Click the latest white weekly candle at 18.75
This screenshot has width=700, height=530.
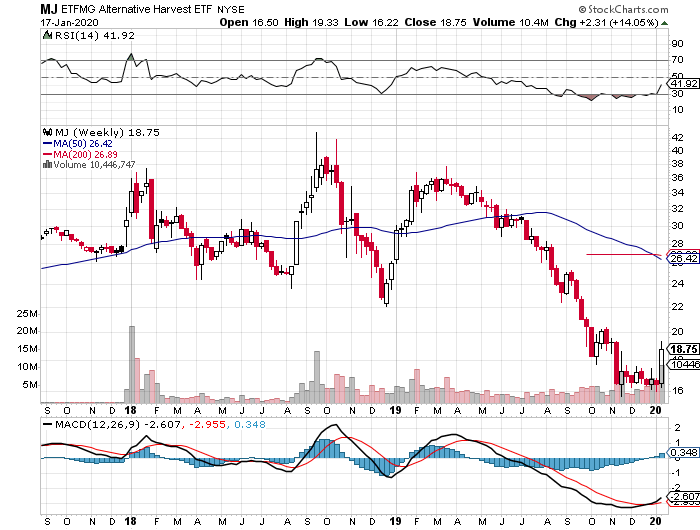click(x=661, y=366)
